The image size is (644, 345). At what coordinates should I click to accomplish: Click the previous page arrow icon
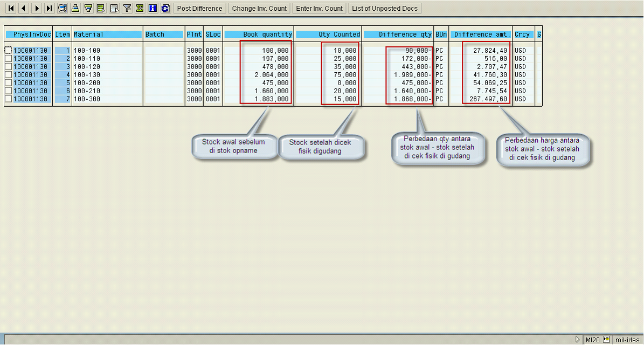click(x=23, y=9)
